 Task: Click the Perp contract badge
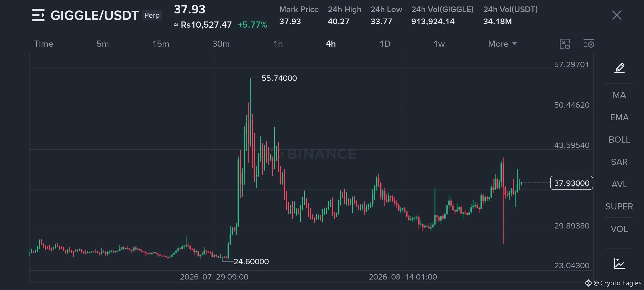click(x=152, y=15)
